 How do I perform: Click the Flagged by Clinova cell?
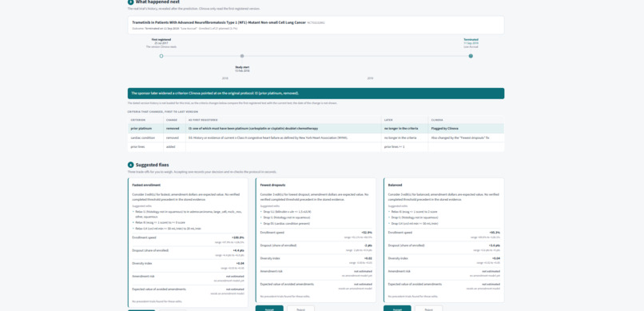pos(466,129)
